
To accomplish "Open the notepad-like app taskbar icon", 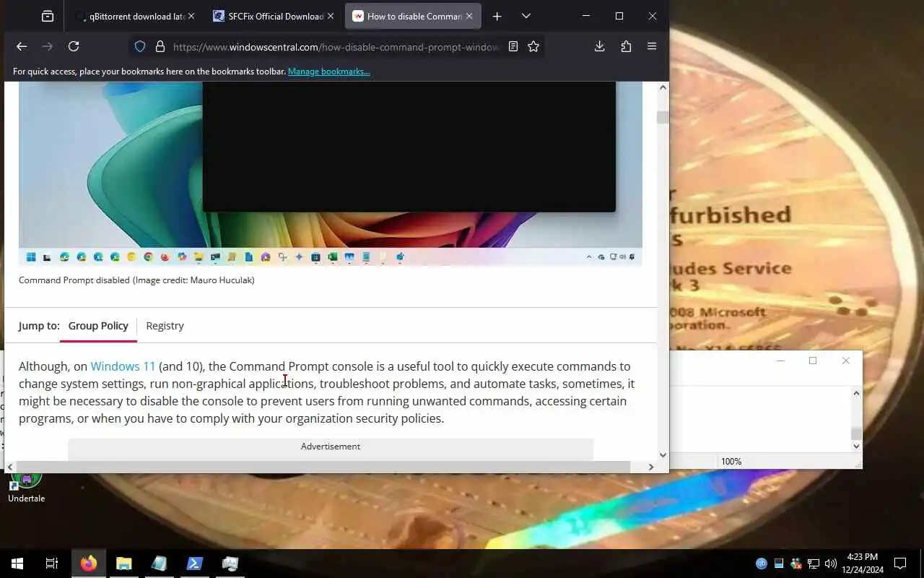I will [160, 564].
